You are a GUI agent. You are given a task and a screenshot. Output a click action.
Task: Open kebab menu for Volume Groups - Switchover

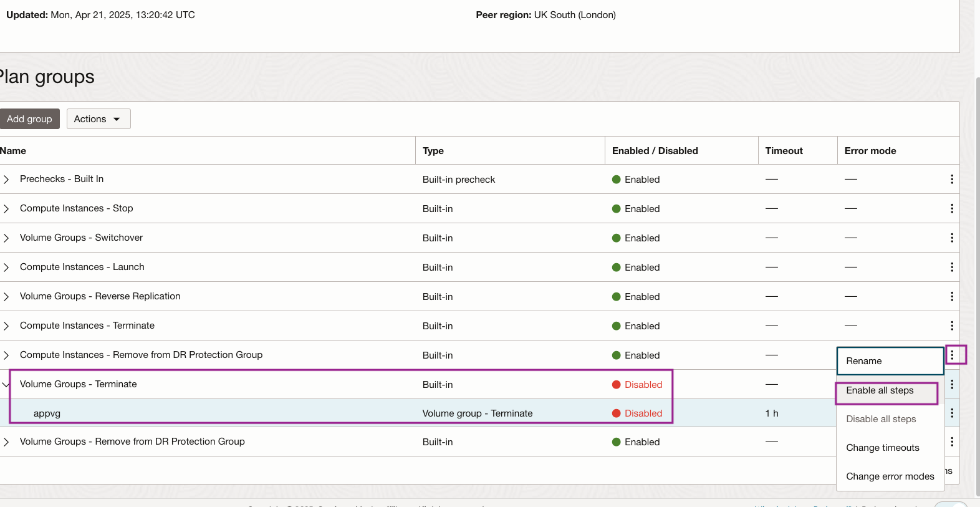[x=952, y=238]
